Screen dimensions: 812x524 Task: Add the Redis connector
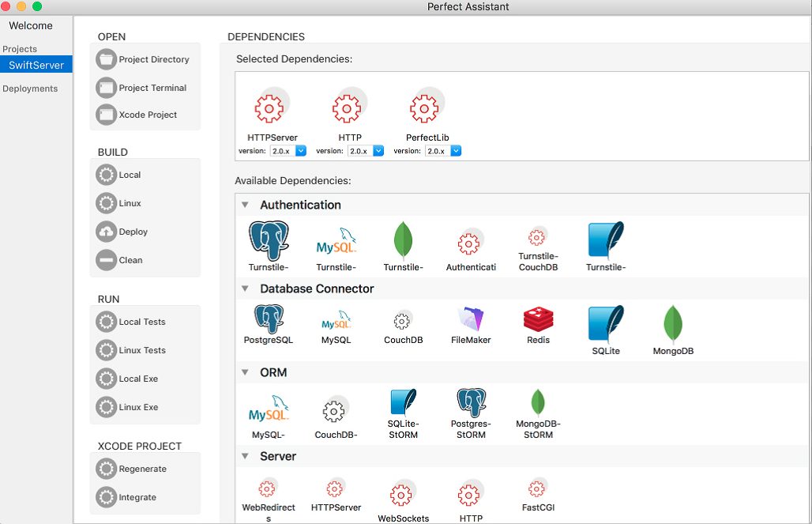[538, 326]
